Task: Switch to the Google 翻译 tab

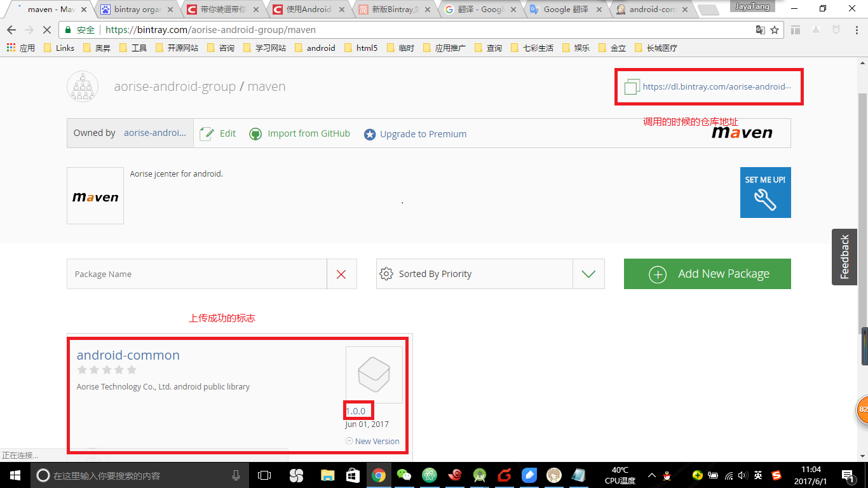Action: (x=565, y=10)
